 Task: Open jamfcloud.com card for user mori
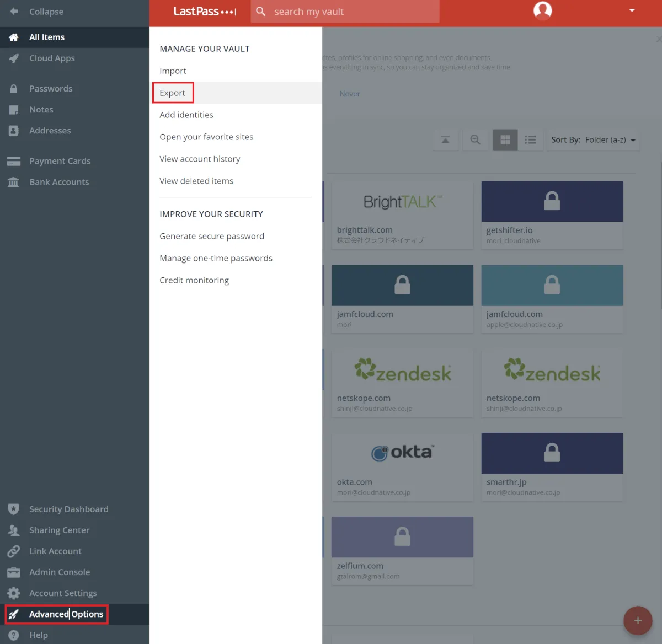coord(402,299)
